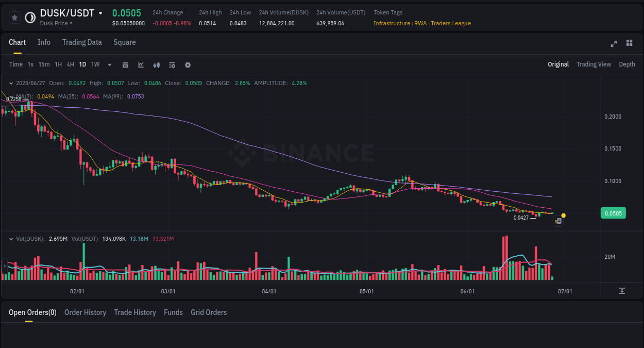Collapse the main chart overlay panel chevron

click(x=11, y=82)
